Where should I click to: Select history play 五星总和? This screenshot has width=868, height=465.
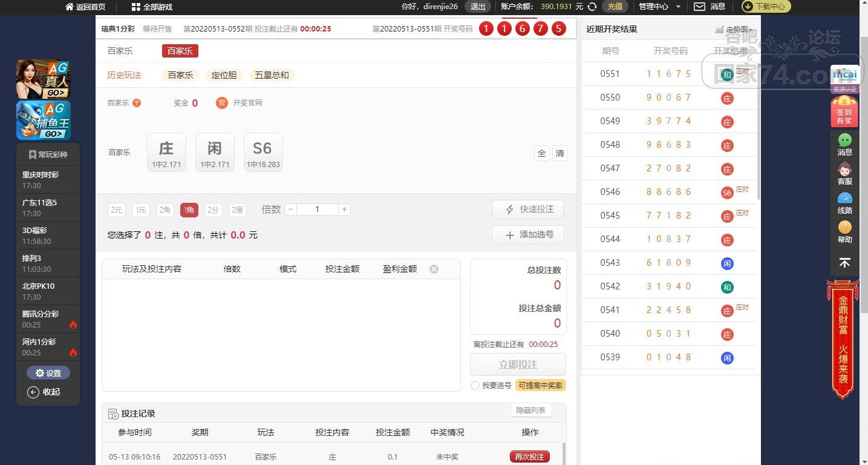point(272,75)
